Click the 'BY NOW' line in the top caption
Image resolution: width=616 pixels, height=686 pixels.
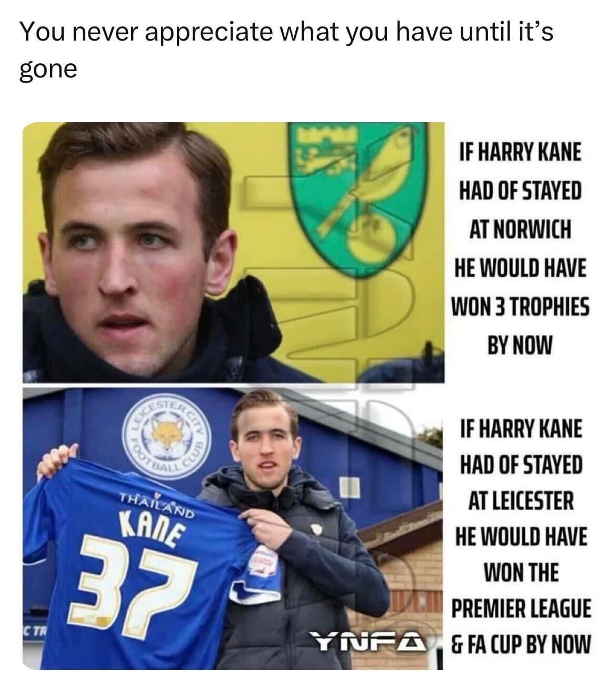[x=520, y=345]
